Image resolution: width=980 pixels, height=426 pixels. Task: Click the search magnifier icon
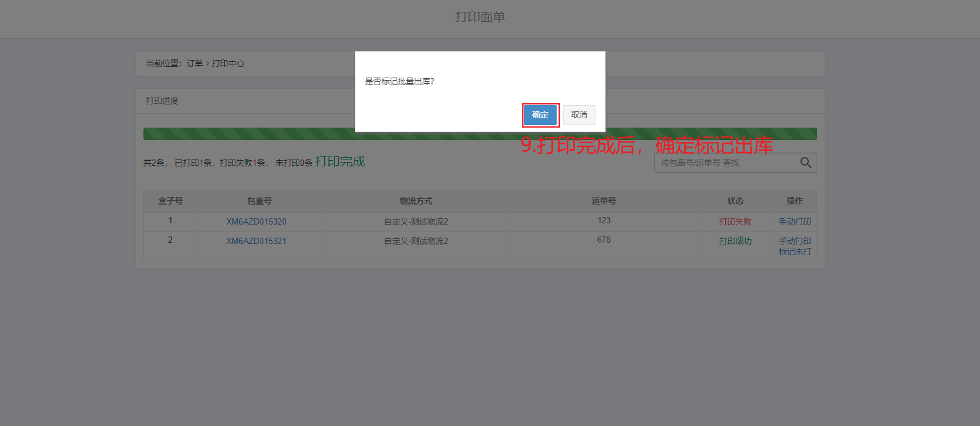click(x=806, y=163)
